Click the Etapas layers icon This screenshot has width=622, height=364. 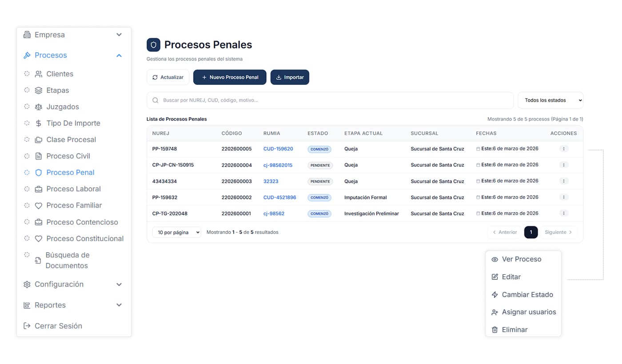point(39,91)
